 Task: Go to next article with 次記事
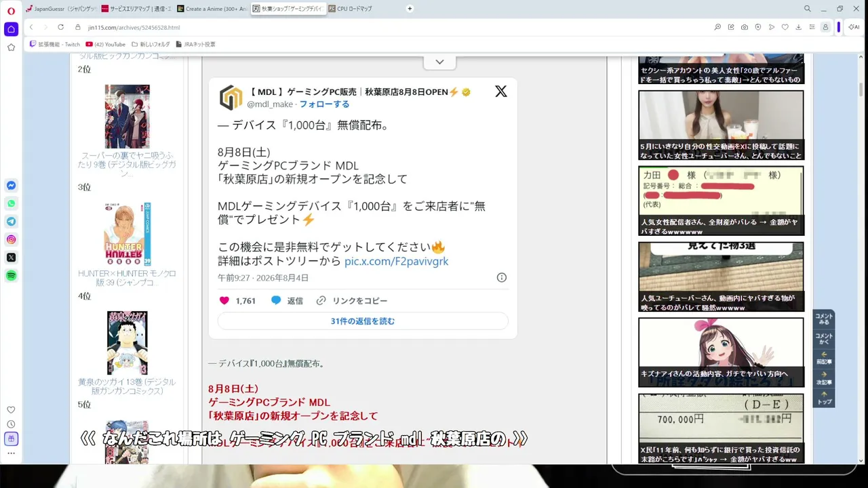[824, 378]
